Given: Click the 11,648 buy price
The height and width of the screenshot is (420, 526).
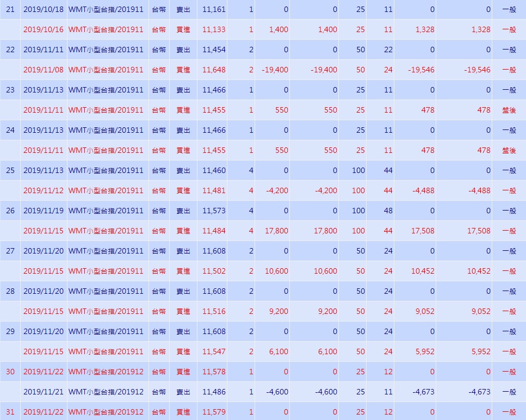Looking at the screenshot, I should pos(214,70).
